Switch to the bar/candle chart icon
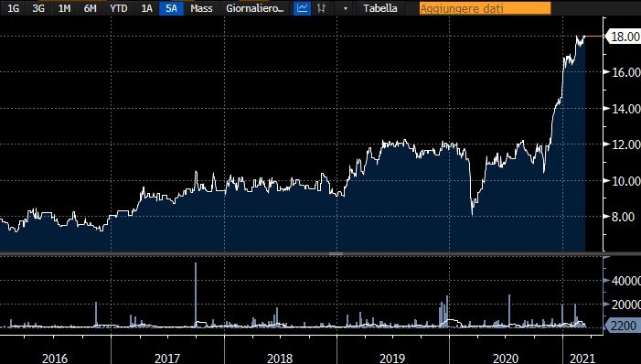641x364 pixels. 321,8
